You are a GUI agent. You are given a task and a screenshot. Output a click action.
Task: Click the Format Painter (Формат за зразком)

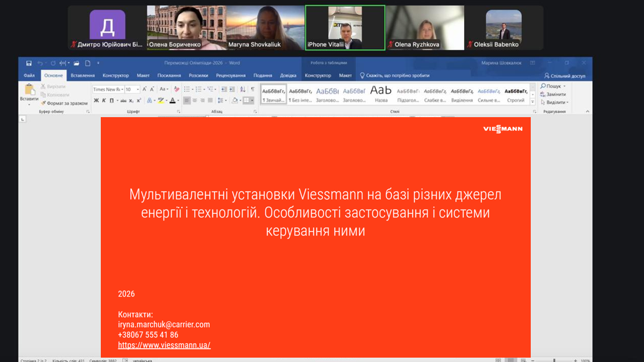(67, 103)
